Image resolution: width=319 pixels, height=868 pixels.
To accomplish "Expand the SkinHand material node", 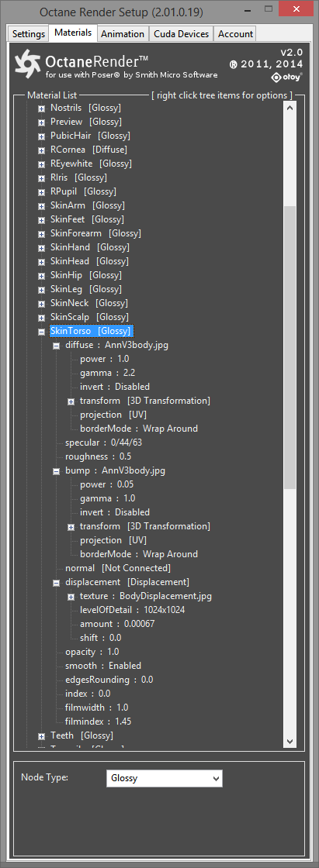I will 42,247.
